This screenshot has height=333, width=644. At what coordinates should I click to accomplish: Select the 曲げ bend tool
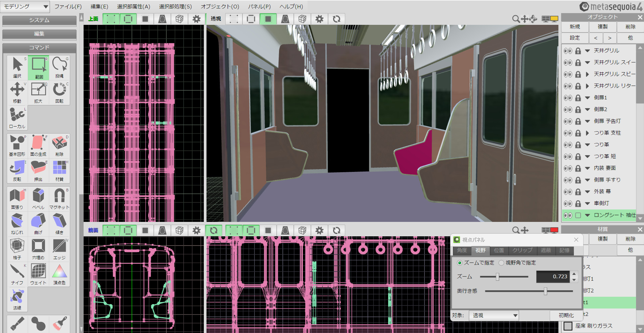[x=39, y=224]
